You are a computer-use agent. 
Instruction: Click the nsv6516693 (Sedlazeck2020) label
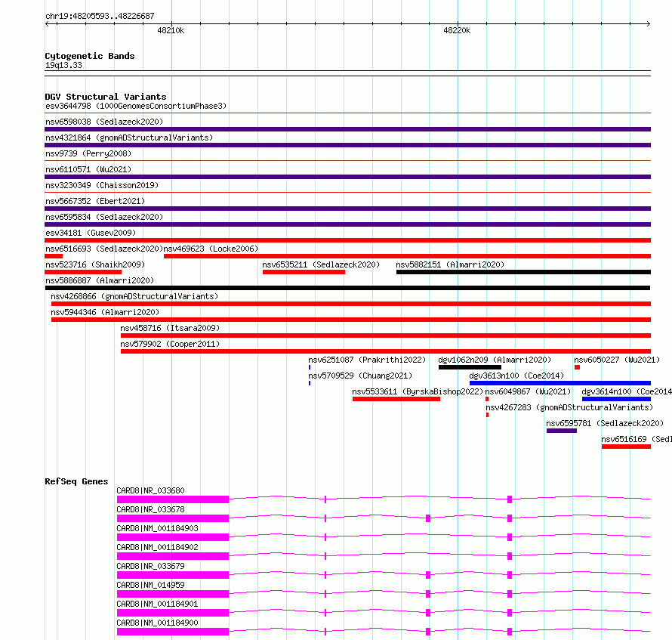(x=104, y=249)
